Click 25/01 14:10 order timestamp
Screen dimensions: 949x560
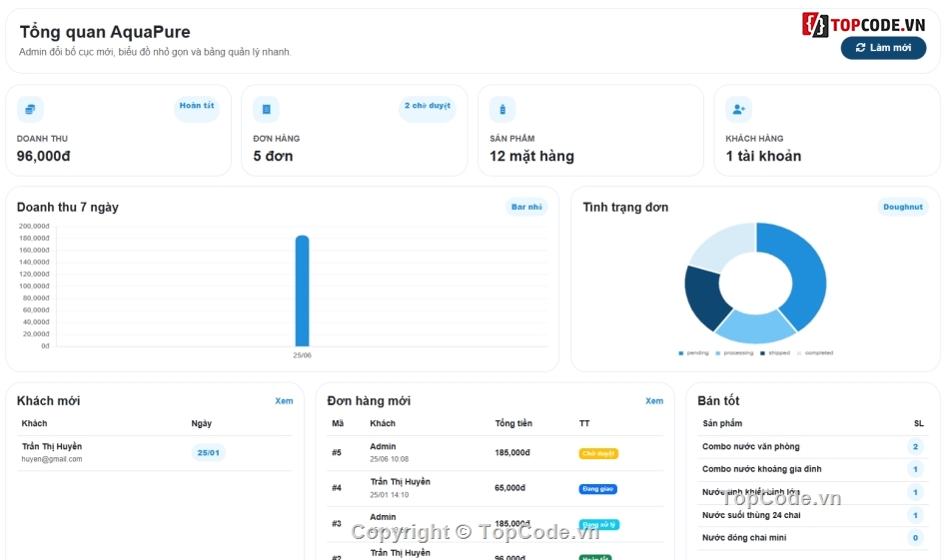tap(390, 495)
